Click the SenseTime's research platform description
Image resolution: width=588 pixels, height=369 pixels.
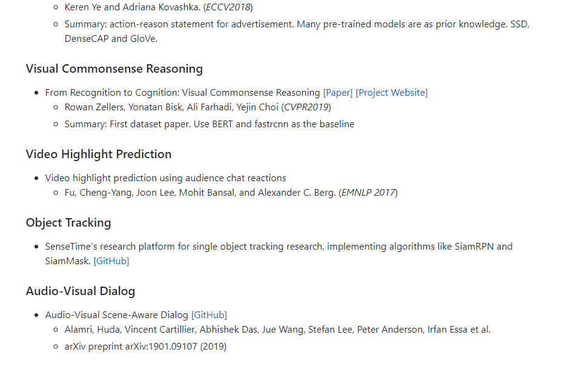click(279, 254)
